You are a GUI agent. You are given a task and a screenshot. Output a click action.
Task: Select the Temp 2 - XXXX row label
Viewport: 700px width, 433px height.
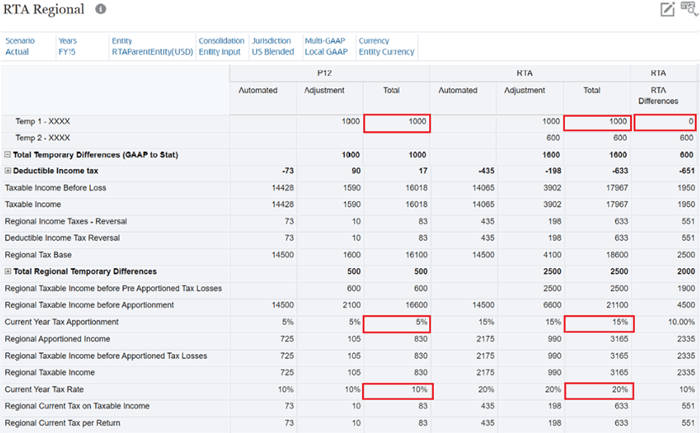[43, 138]
